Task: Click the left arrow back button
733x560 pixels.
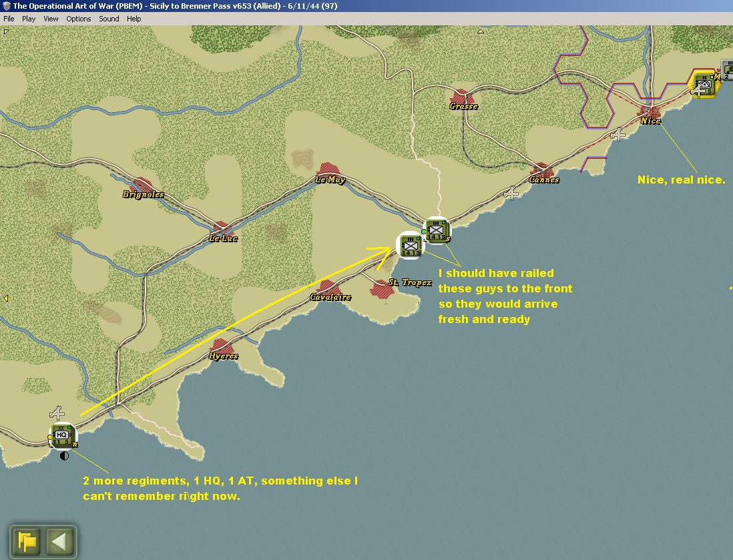Action: click(x=59, y=541)
